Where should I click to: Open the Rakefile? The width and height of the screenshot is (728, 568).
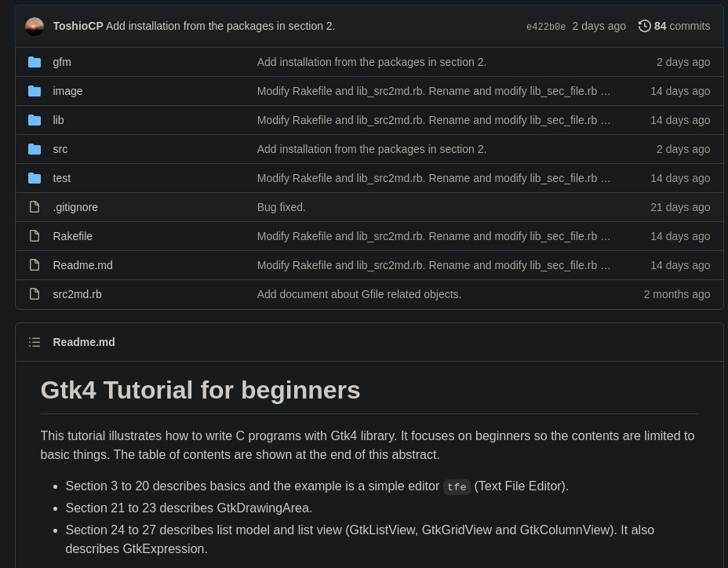(x=72, y=236)
